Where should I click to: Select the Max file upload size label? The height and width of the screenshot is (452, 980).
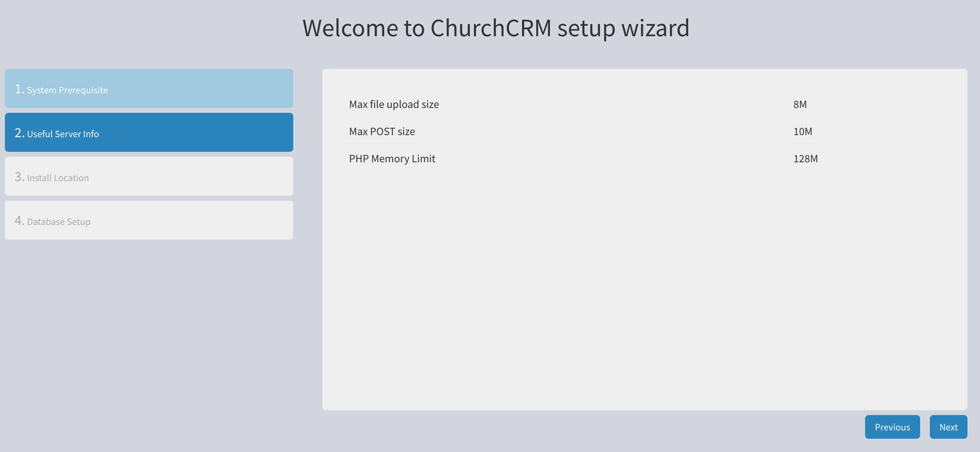394,104
